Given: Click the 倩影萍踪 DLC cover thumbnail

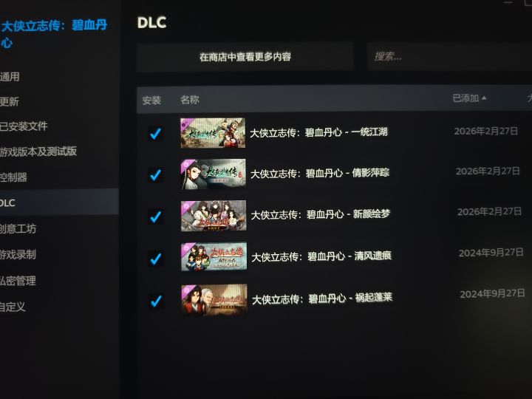Looking at the screenshot, I should point(214,174).
